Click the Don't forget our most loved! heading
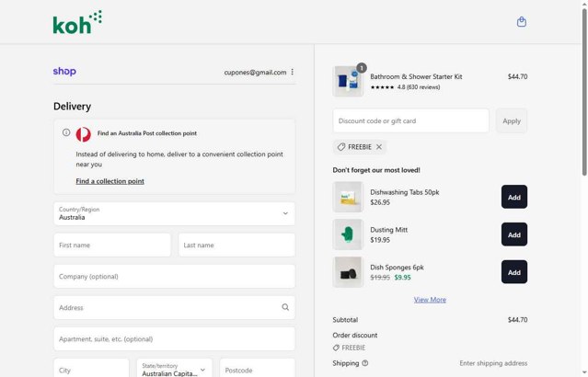The image size is (588, 377). [x=376, y=170]
